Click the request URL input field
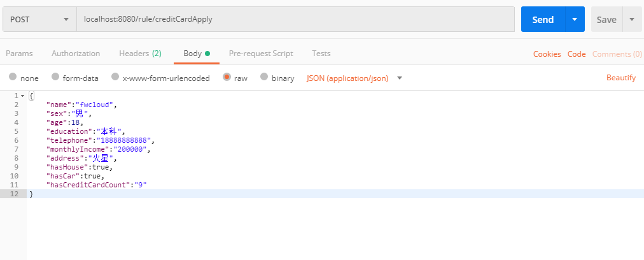This screenshot has width=644, height=260. click(x=295, y=20)
